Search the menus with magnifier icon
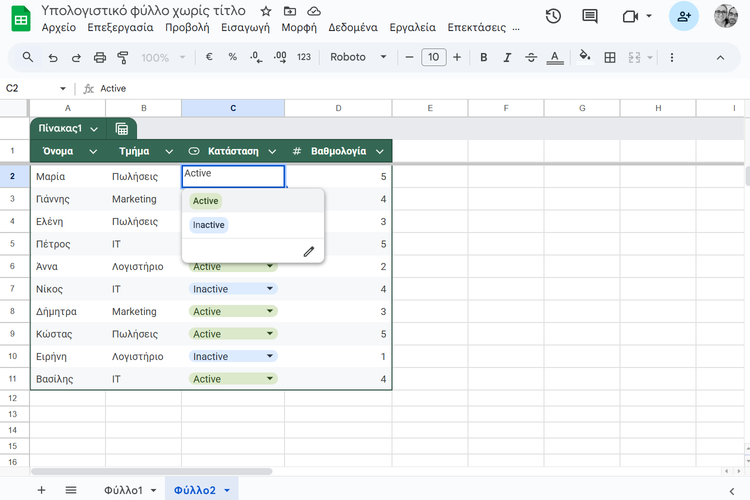750x500 pixels. [28, 57]
